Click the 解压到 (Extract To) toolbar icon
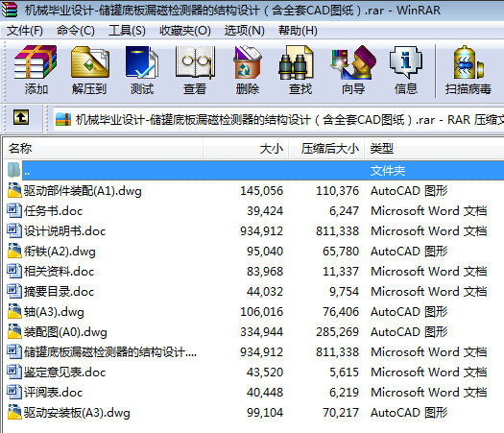Viewport: 504px width, 433px height. [x=89, y=62]
